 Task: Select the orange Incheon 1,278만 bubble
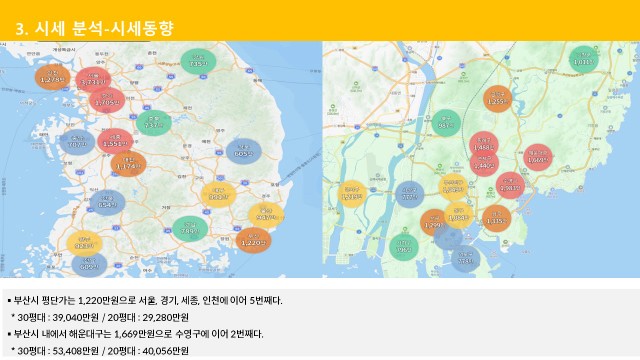tap(52, 77)
